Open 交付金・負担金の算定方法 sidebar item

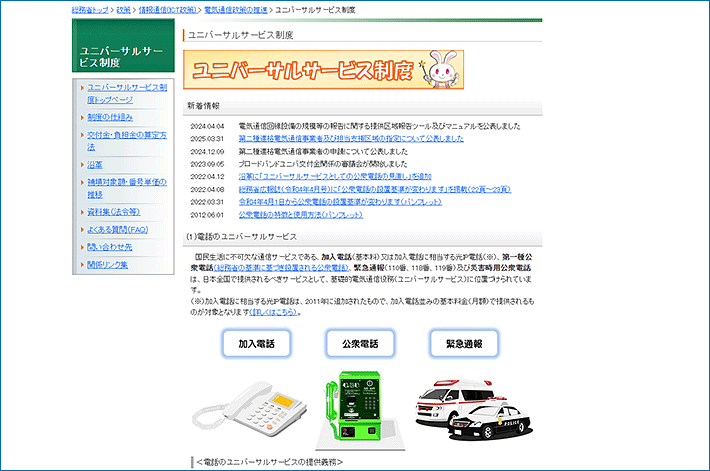127,141
